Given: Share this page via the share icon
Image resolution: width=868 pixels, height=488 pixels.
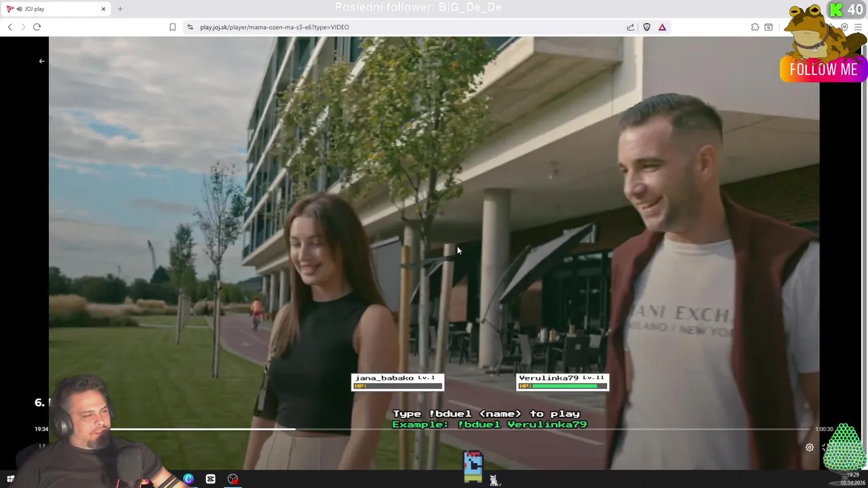Looking at the screenshot, I should (x=630, y=27).
